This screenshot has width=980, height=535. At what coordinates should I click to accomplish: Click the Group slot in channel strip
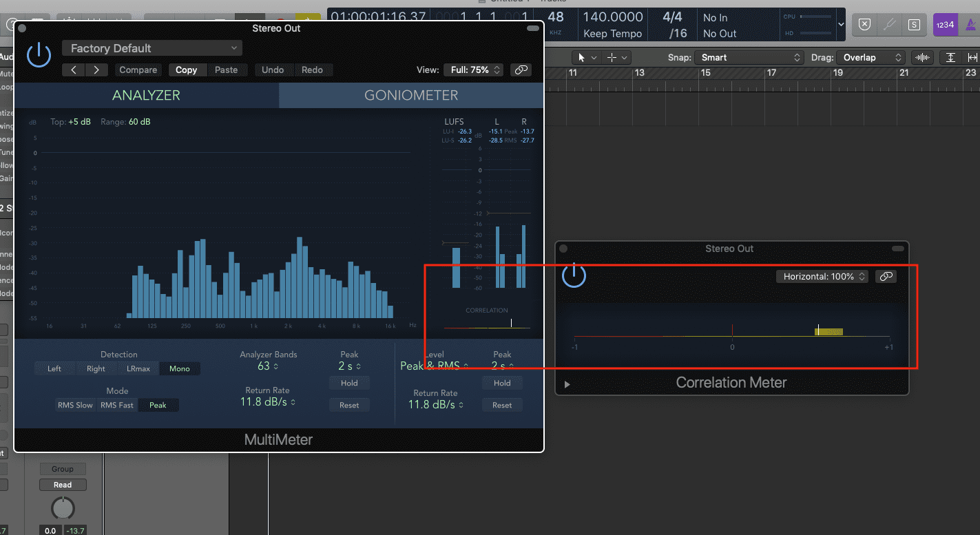63,469
